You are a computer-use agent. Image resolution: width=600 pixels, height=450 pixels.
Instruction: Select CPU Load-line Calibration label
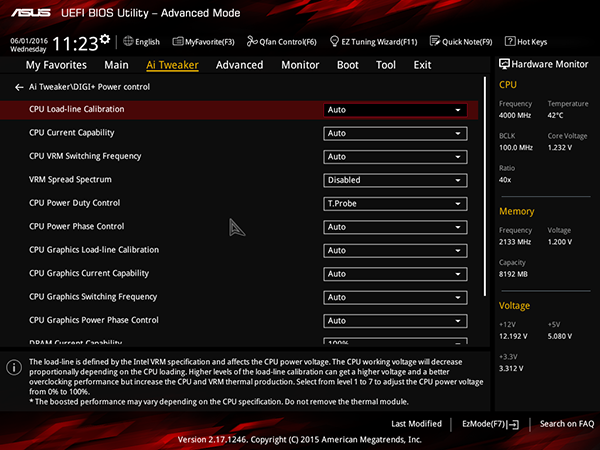pyautogui.click(x=77, y=109)
